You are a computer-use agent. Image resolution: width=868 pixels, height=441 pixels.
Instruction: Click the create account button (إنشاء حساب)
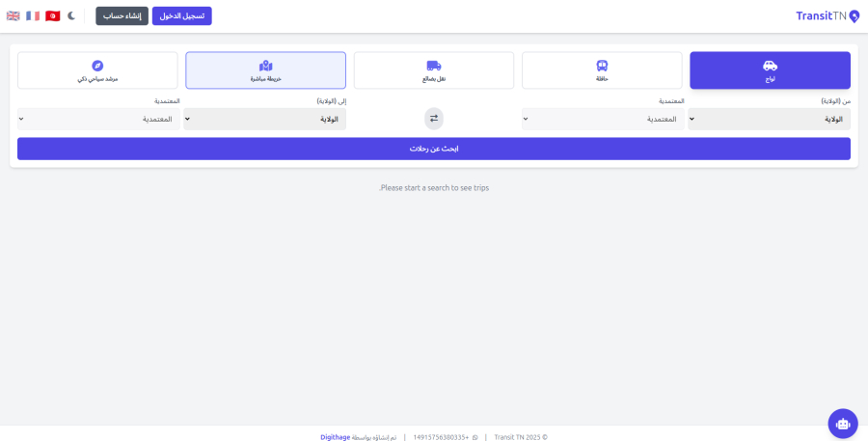point(122,16)
